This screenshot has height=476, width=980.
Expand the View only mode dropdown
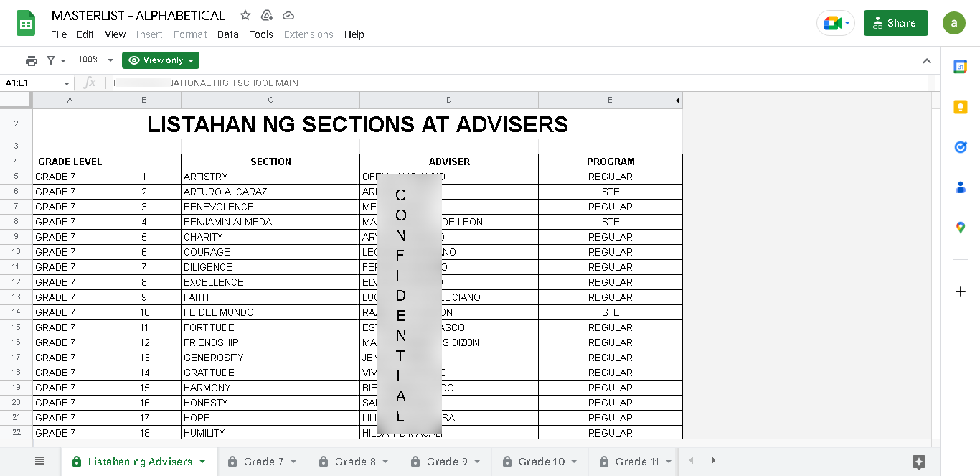(161, 60)
